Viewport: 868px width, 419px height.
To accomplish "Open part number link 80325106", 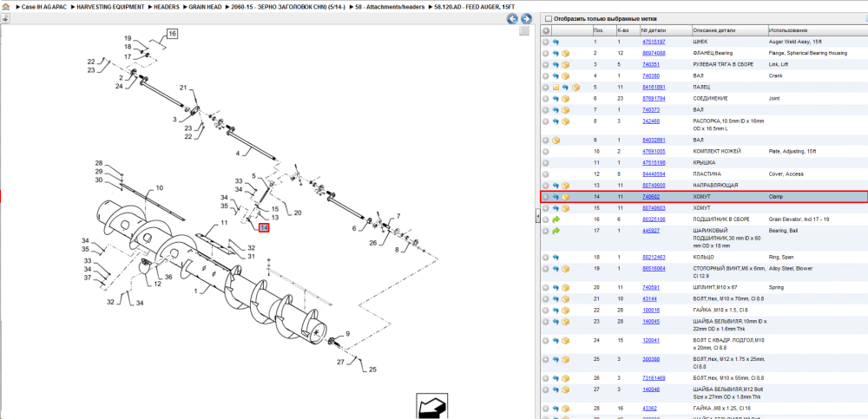I will (654, 219).
